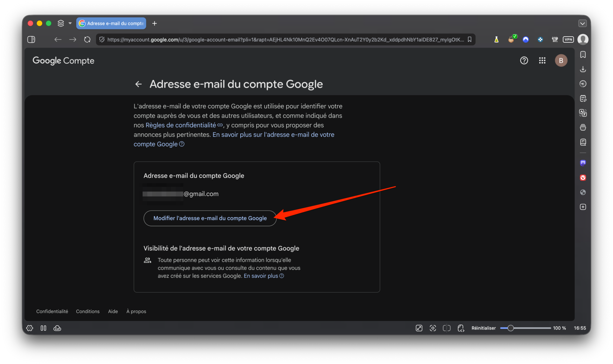
Task: Open the 'Règles de confidentialité' link
Action: (x=184, y=125)
